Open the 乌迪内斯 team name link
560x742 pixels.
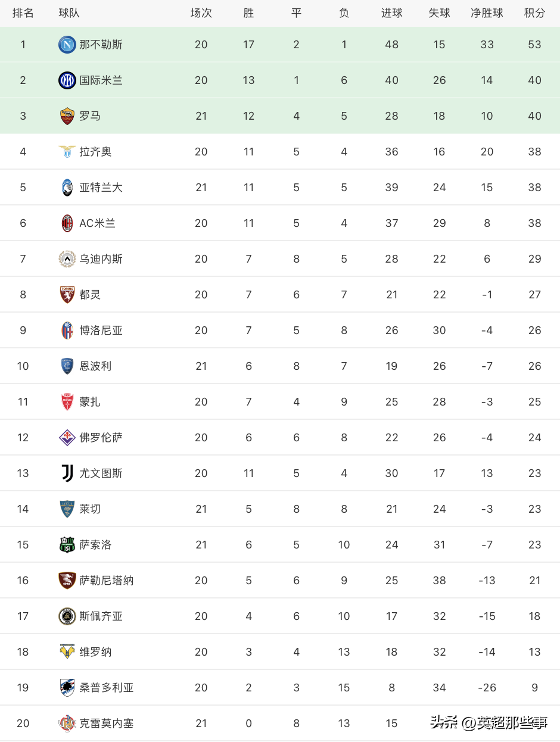tap(101, 259)
